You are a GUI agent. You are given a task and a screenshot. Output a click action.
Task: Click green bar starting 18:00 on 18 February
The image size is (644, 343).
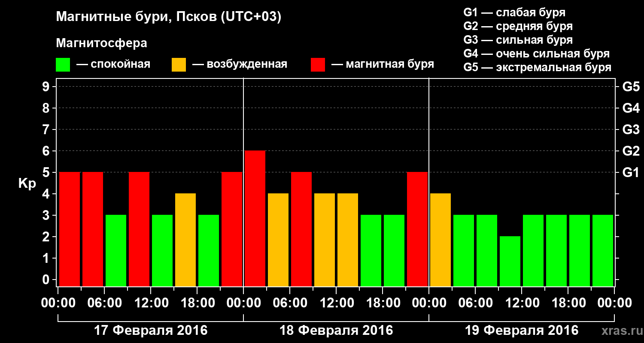(394, 251)
